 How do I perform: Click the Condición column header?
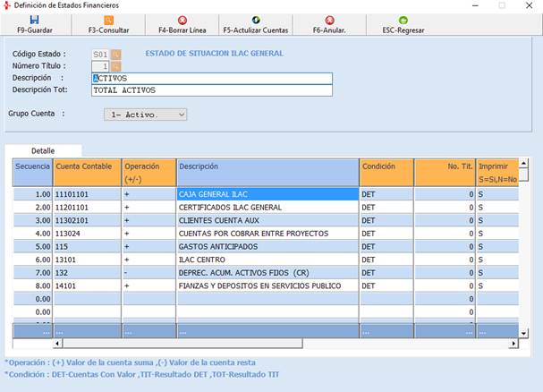click(386, 166)
